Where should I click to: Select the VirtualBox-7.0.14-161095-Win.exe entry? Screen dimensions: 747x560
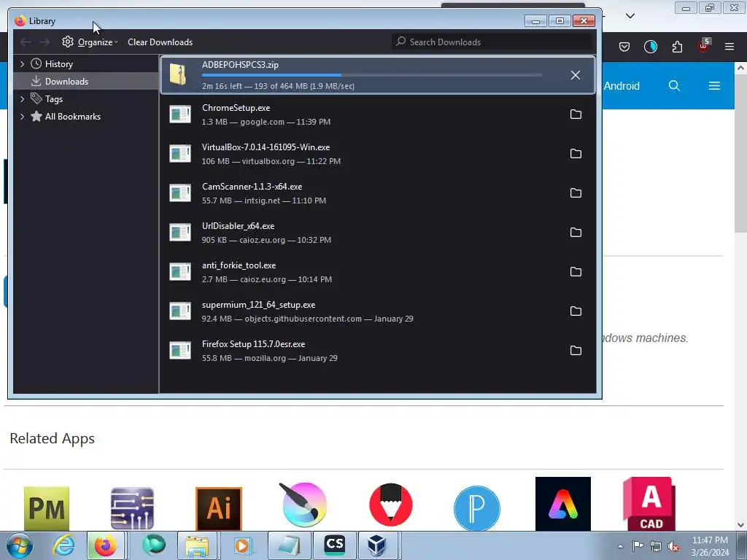click(378, 154)
